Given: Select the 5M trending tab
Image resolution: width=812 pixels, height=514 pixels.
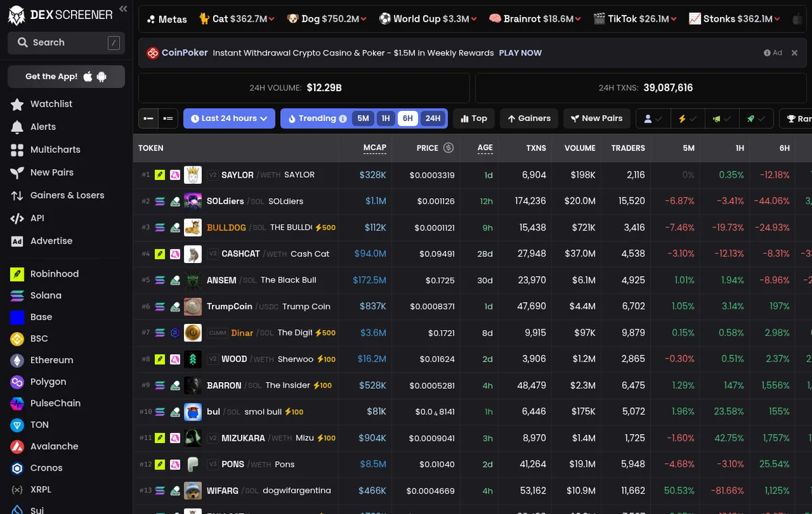Looking at the screenshot, I should tap(363, 118).
